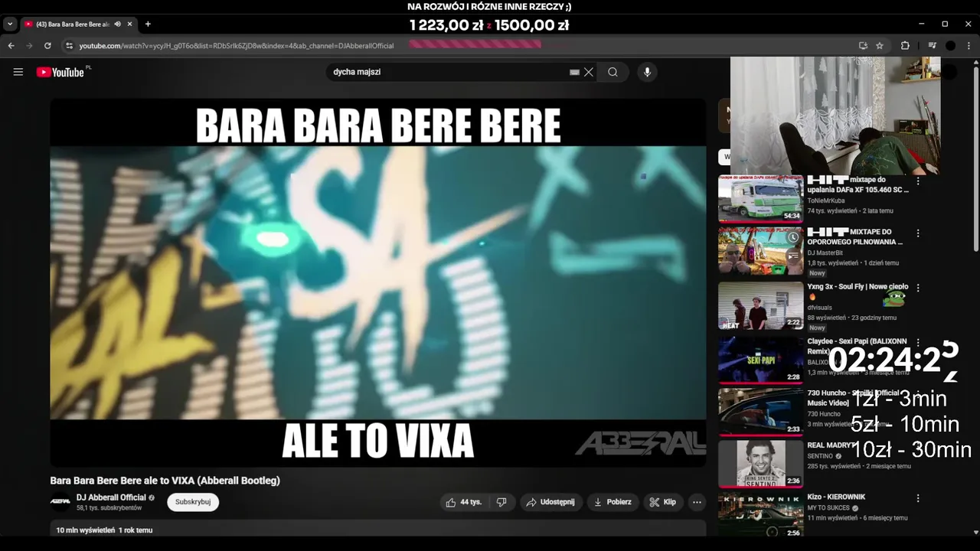
Task: Click the scrollbar down arrow
Action: click(975, 533)
